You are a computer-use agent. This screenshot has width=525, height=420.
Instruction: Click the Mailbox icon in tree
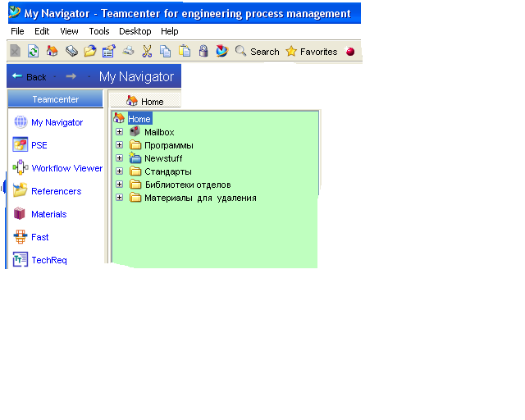coord(135,131)
